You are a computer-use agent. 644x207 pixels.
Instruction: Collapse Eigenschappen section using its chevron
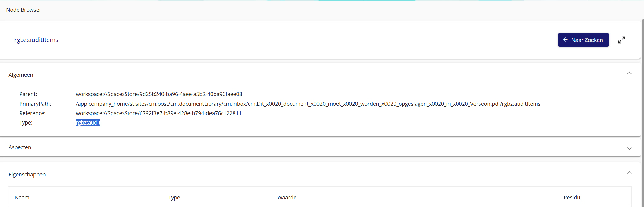pos(629,173)
